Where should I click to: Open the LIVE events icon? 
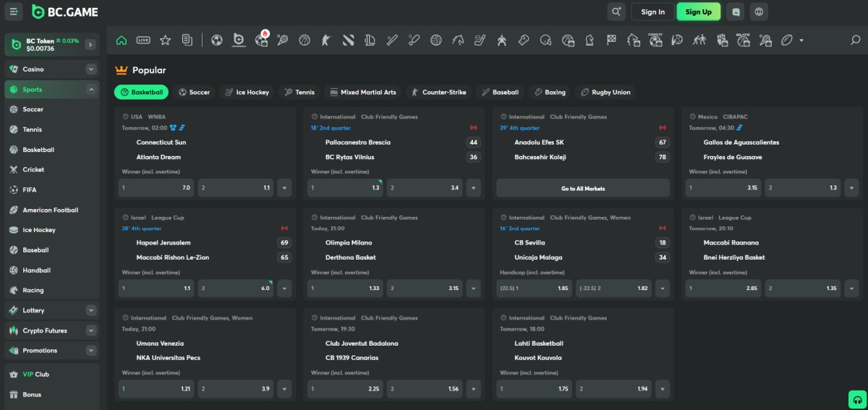[x=143, y=40]
